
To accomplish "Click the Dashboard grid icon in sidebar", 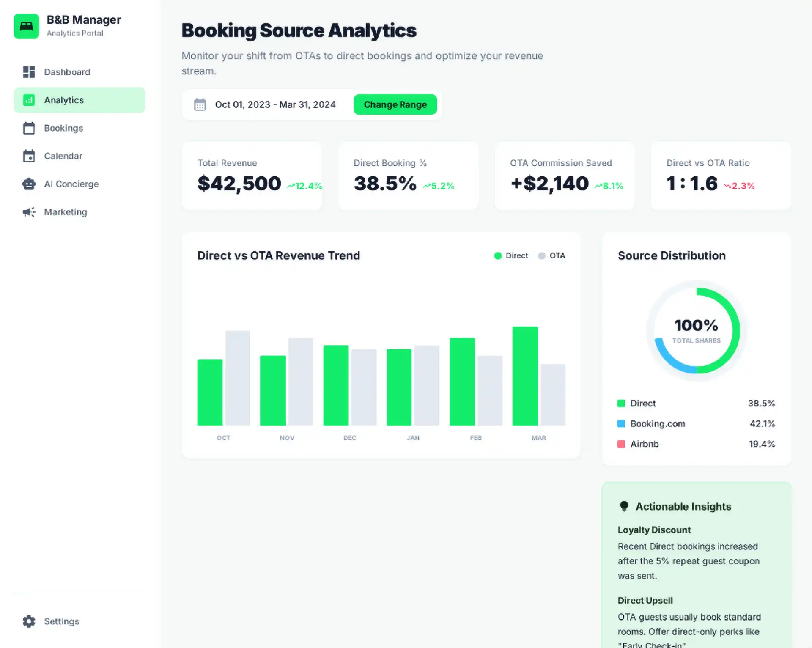I will [29, 72].
